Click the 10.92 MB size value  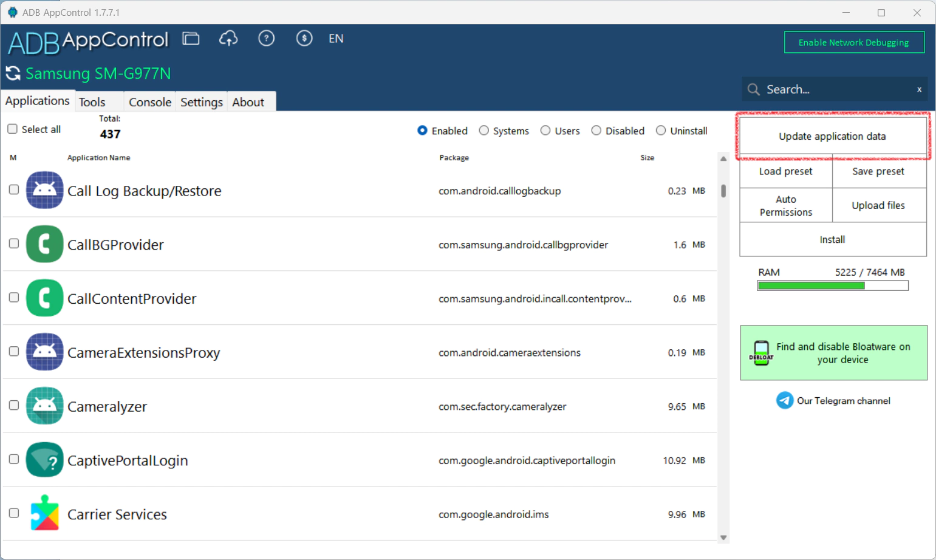tap(684, 460)
